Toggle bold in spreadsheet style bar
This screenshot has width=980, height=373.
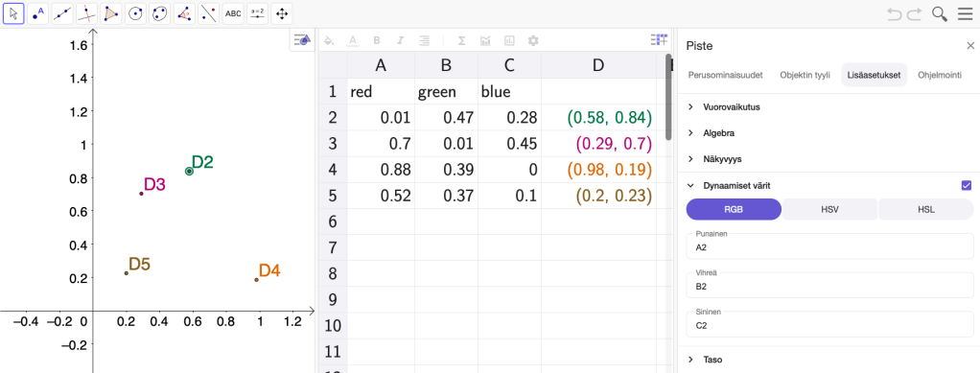[x=377, y=40]
